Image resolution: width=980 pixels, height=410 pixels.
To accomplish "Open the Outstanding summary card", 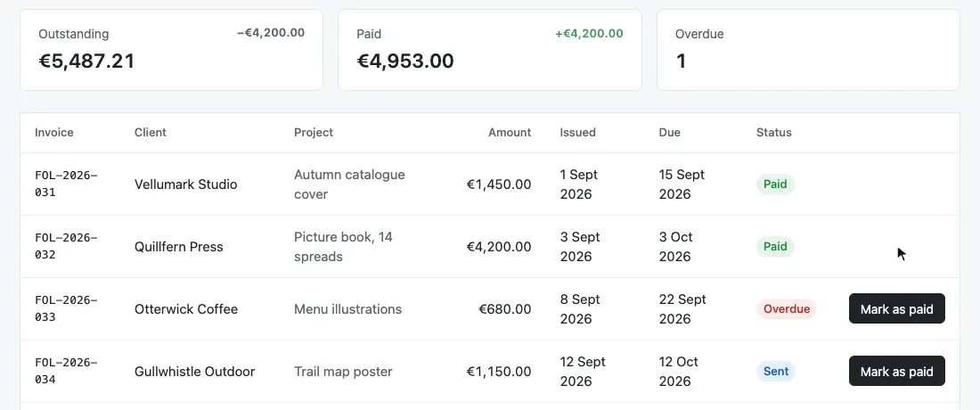I will click(x=171, y=50).
